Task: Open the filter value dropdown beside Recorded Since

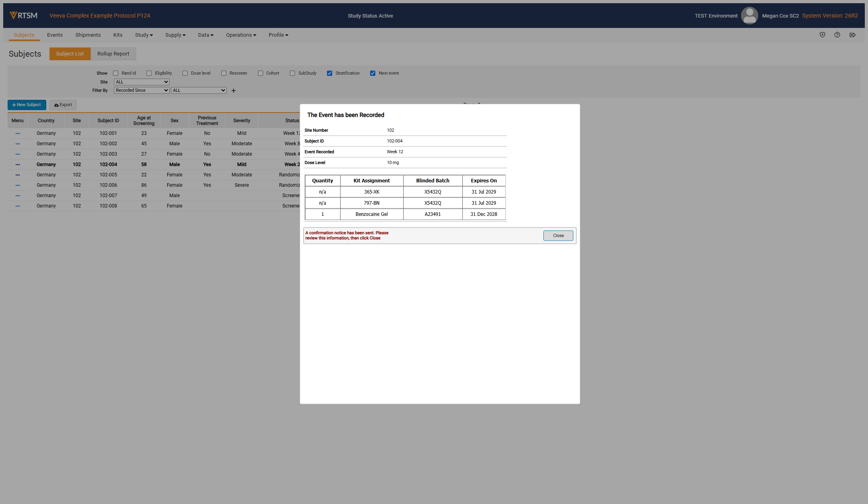Action: 198,90
